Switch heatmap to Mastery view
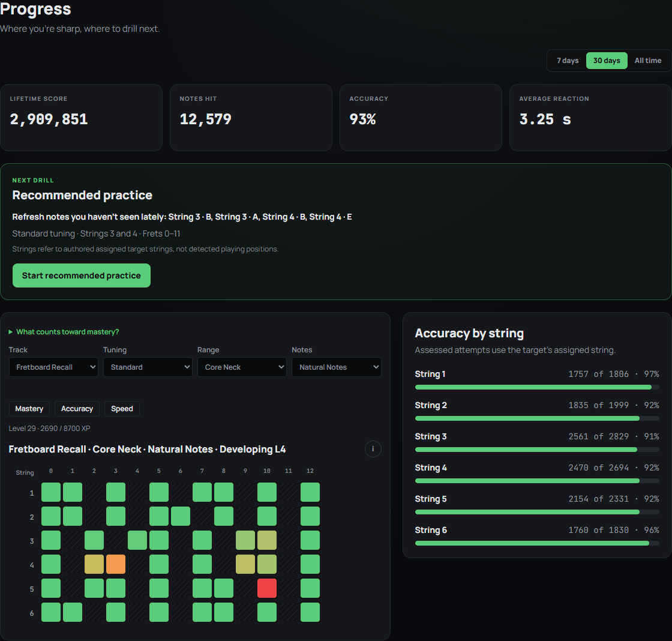 (29, 409)
